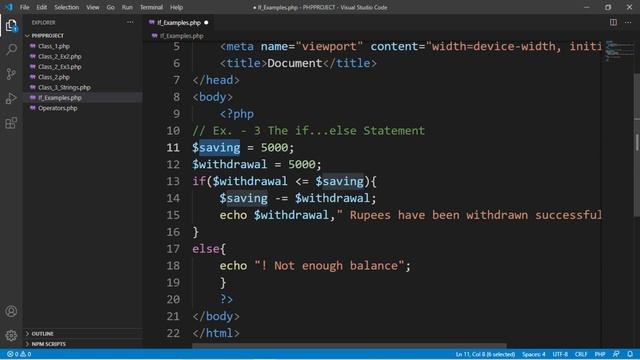
Task: Open the Selection menu
Action: (67, 7)
